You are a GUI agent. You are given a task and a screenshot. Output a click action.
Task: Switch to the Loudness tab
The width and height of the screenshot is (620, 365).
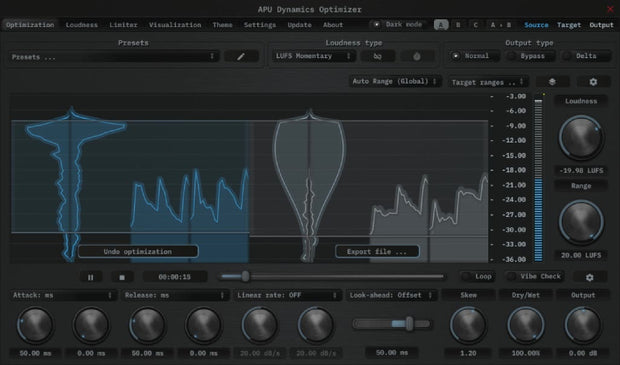[81, 25]
